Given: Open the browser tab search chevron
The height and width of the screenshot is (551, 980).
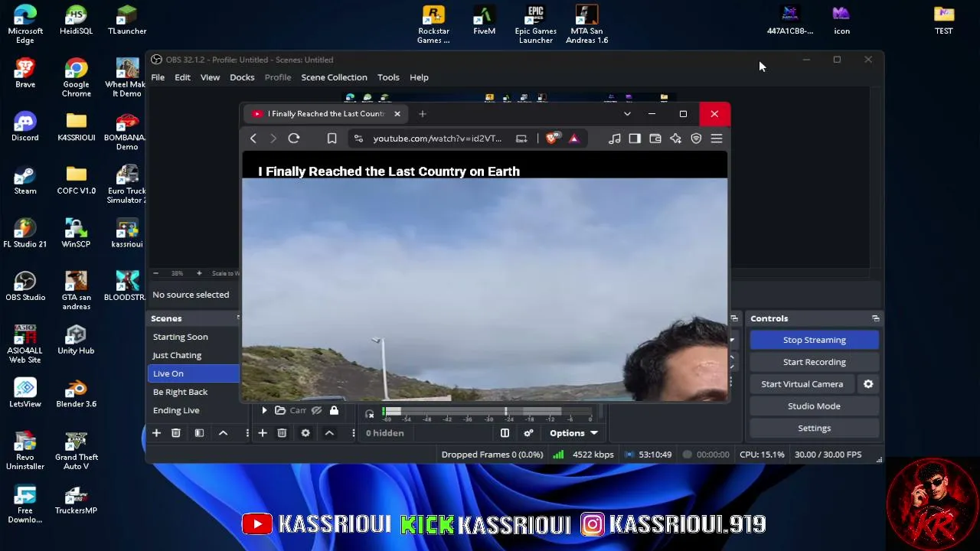Looking at the screenshot, I should 627,114.
